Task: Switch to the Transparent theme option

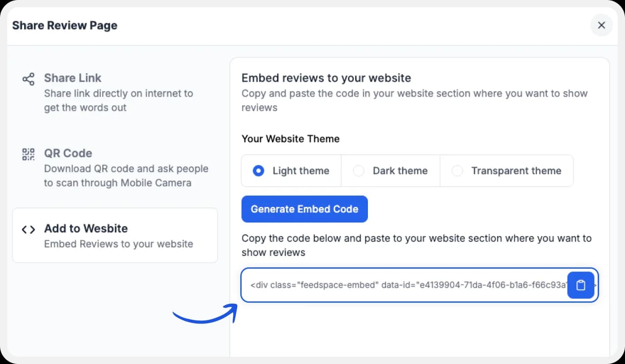Action: (x=457, y=171)
